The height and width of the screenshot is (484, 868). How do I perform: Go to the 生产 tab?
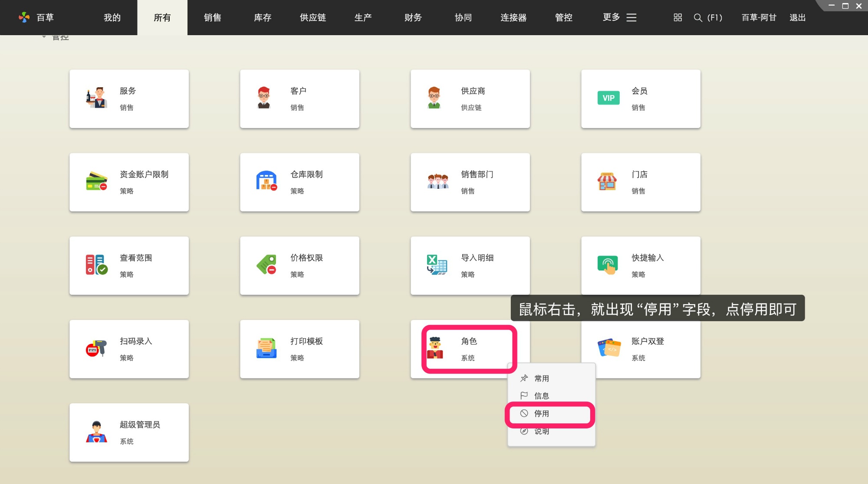point(363,17)
